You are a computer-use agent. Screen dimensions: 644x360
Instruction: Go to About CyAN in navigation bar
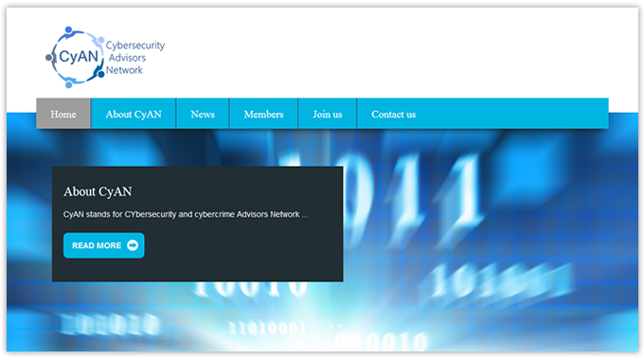pos(134,114)
